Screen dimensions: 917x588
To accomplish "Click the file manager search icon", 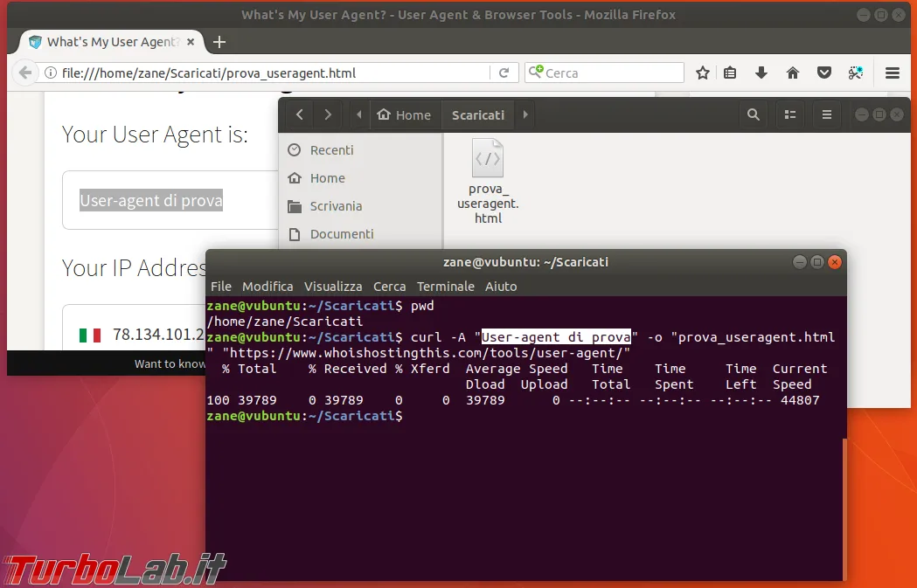I will [x=754, y=114].
